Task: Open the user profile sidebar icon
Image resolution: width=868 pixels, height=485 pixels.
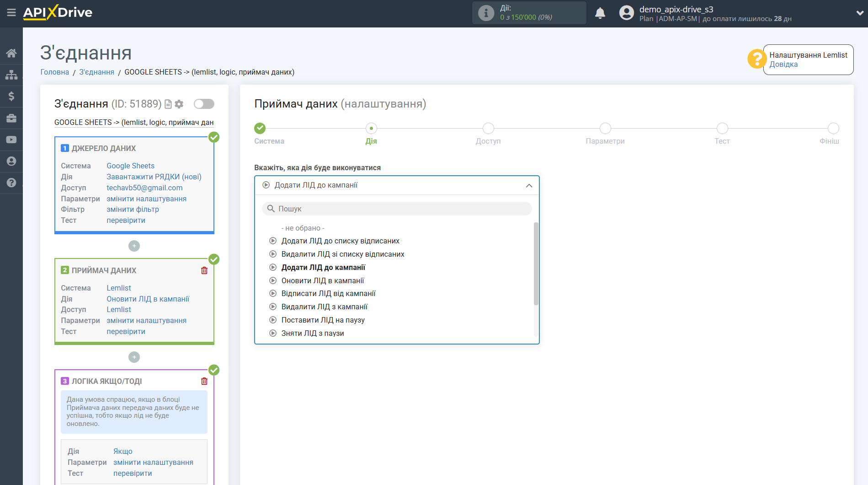Action: point(11,161)
